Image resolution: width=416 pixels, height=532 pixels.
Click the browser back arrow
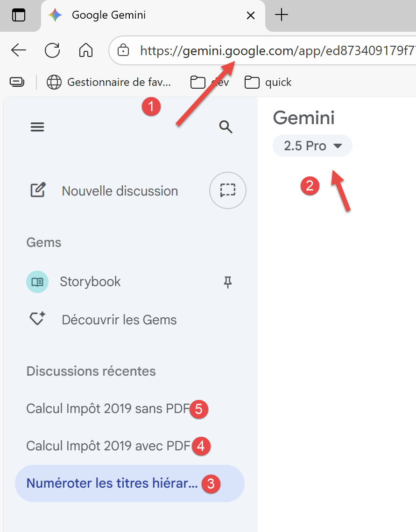click(x=19, y=50)
